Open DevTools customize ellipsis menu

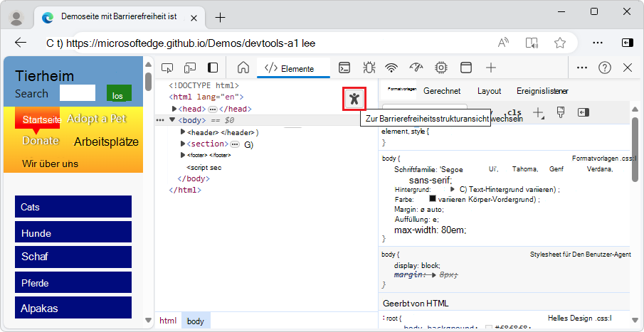click(582, 68)
